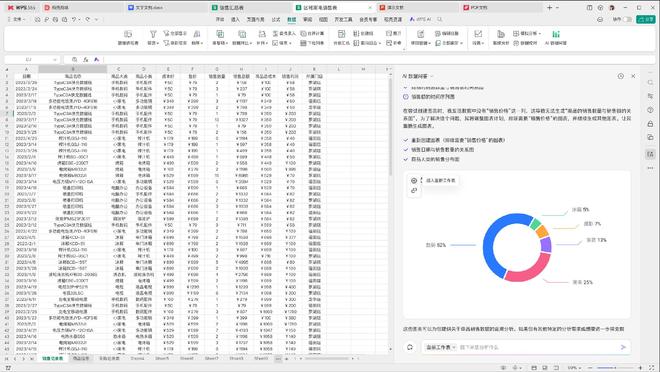Click the refresh icon left of the chat input
The width and height of the screenshot is (660, 372).
(x=410, y=347)
